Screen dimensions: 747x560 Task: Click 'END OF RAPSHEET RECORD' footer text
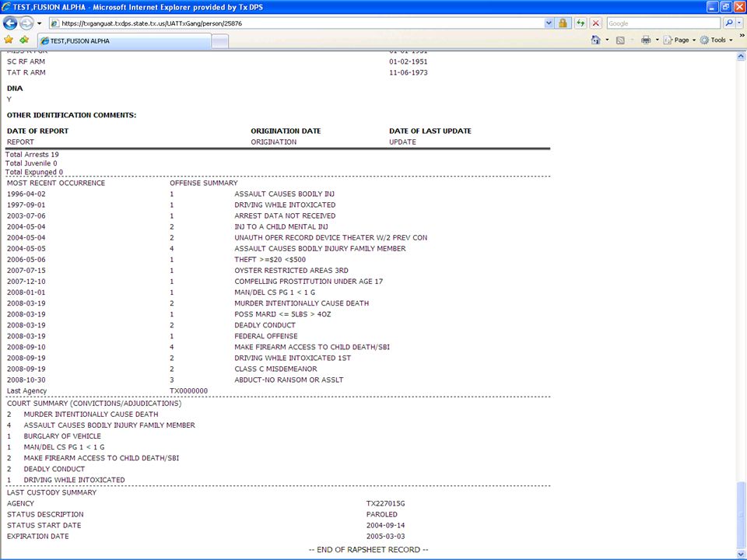click(x=368, y=550)
